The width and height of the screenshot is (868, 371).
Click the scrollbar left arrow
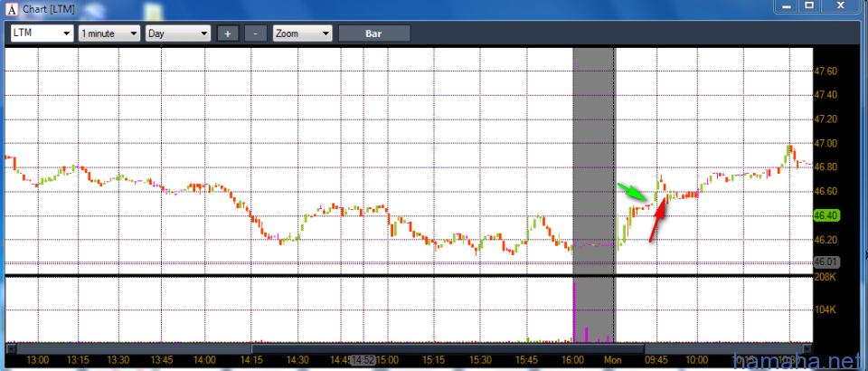(x=11, y=349)
